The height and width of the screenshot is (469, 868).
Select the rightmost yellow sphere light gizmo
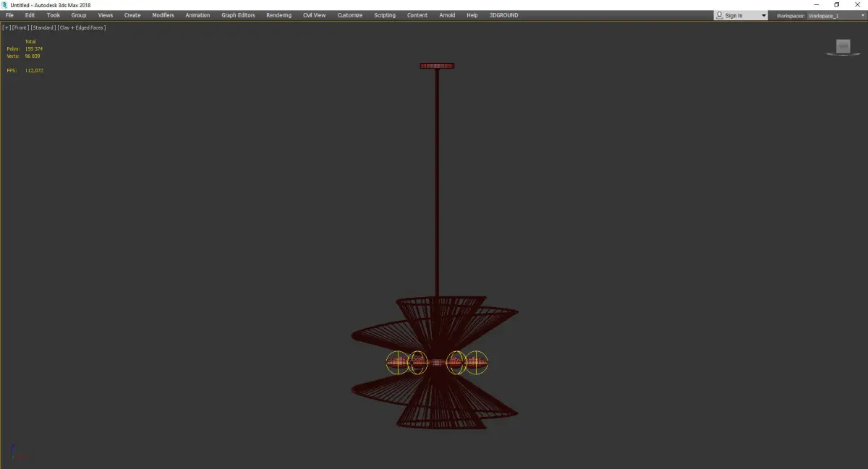[x=476, y=363]
